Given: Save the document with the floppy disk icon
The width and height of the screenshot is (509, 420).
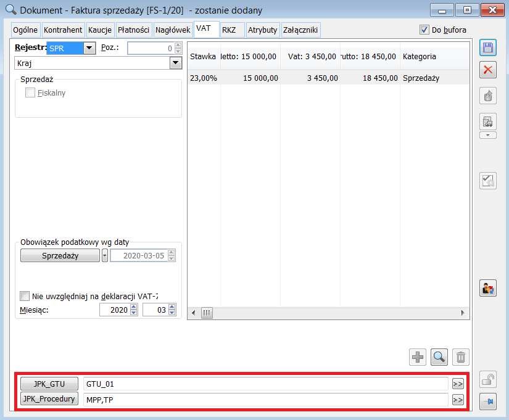Looking at the screenshot, I should tap(487, 48).
